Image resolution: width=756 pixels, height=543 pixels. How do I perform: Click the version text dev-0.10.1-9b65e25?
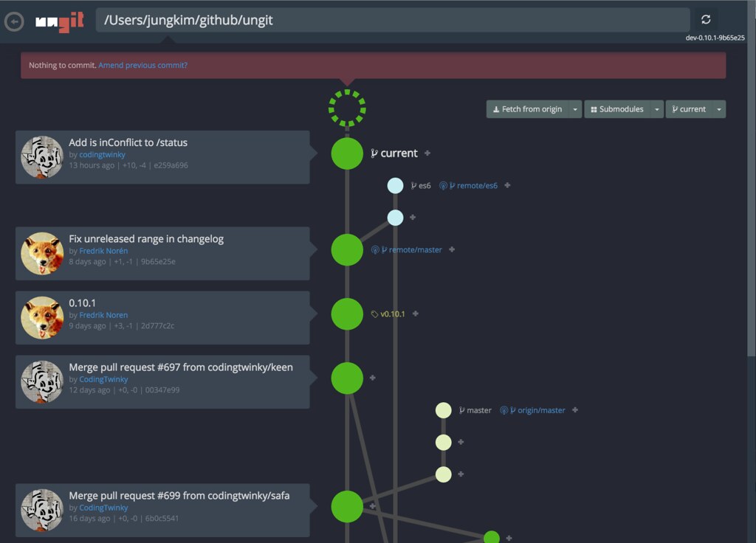point(715,38)
